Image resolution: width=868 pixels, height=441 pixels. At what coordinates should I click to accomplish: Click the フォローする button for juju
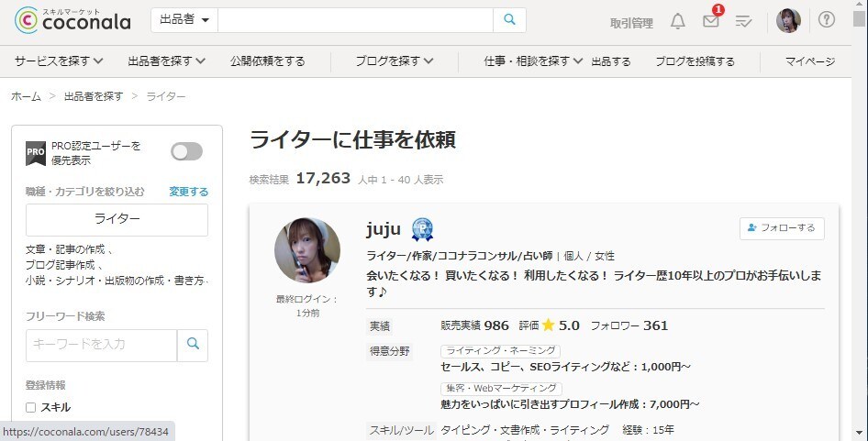(782, 228)
